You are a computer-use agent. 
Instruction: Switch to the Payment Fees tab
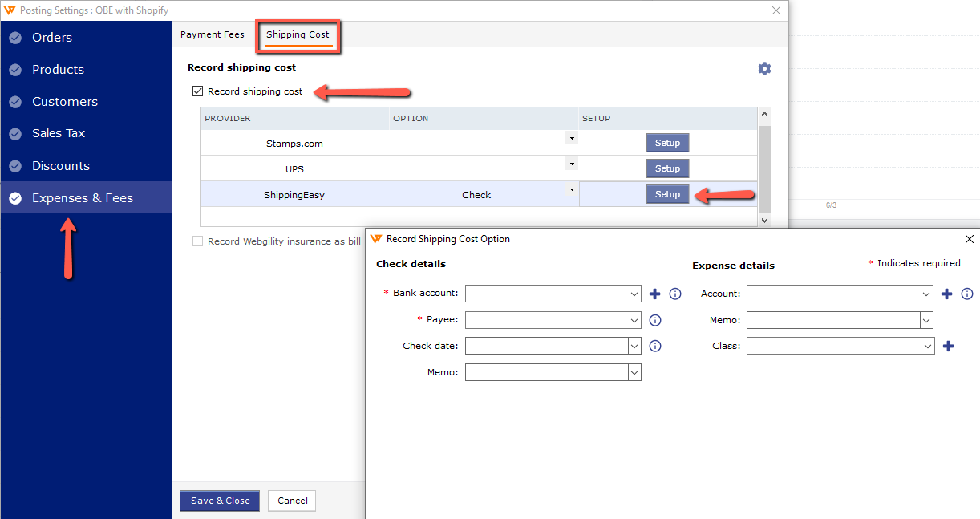point(213,34)
